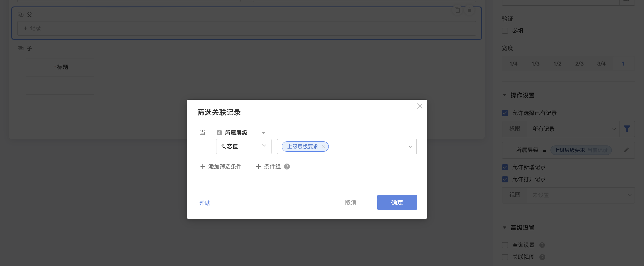Open the 帮助 help link
This screenshot has width=644, height=266.
[205, 203]
